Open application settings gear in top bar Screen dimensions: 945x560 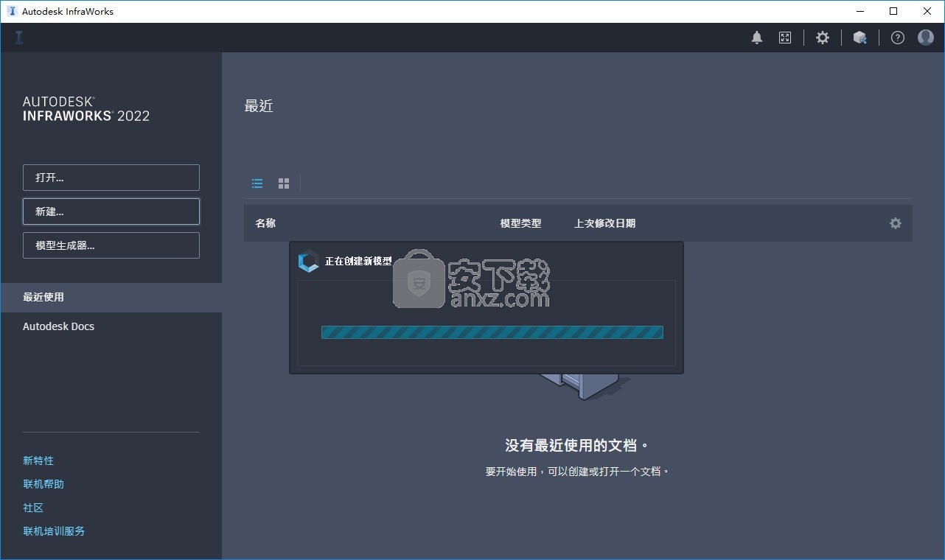click(x=823, y=38)
